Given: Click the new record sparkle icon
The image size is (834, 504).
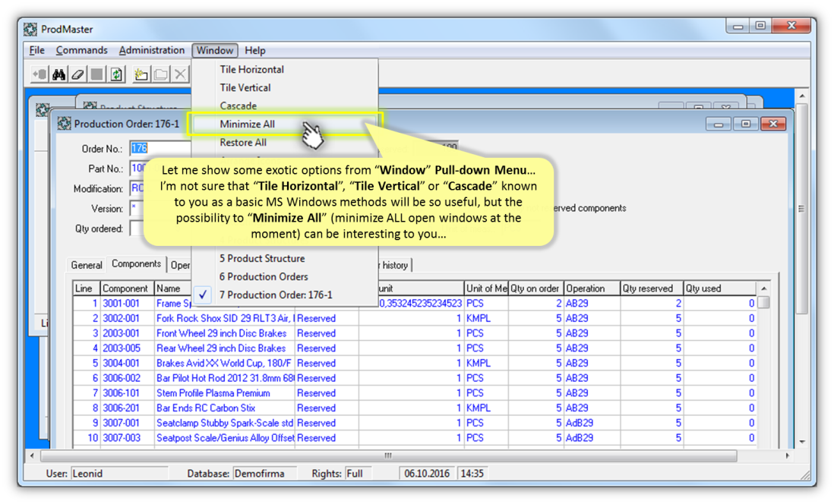Looking at the screenshot, I should [141, 74].
